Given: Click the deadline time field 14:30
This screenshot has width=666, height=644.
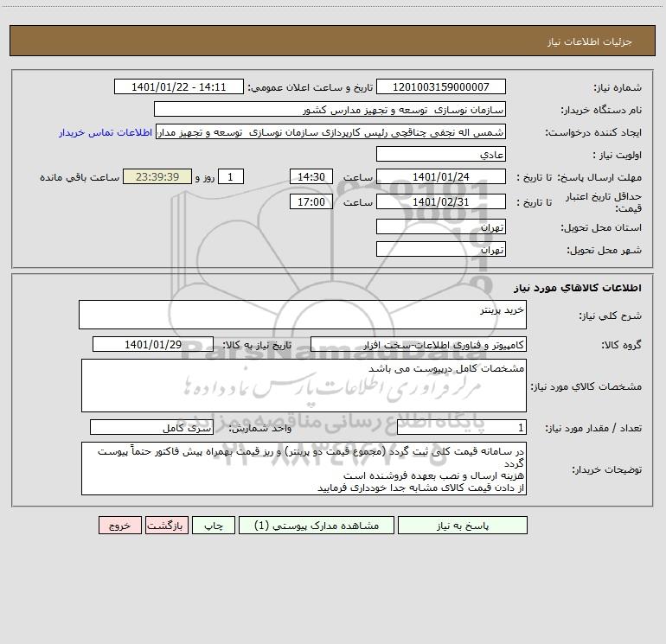Looking at the screenshot, I should click(x=311, y=176).
